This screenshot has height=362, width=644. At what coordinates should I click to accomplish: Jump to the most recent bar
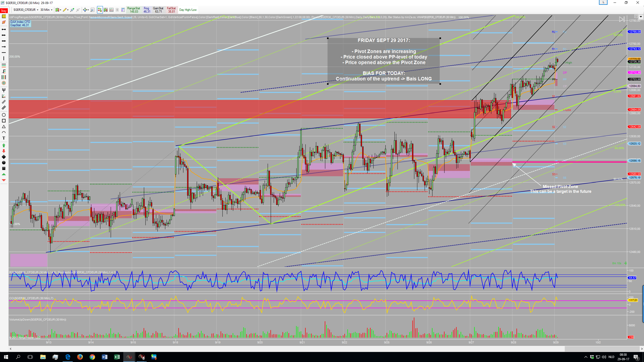coord(622,19)
